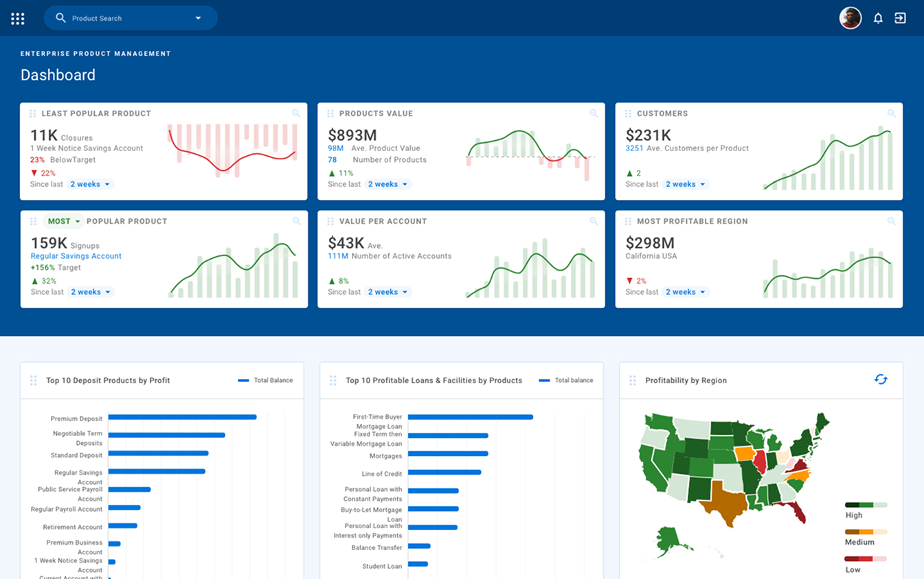Viewport: 924px width, 579px height.
Task: Click the notifications bell icon
Action: coord(878,19)
